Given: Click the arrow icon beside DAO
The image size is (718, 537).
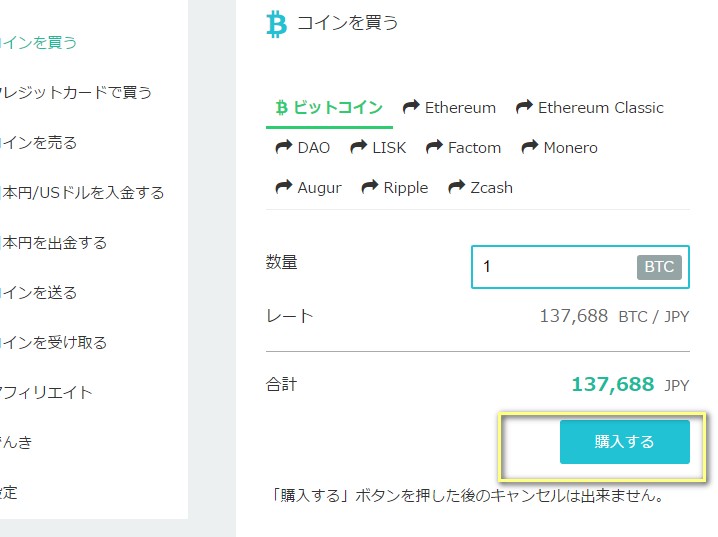Looking at the screenshot, I should tap(284, 147).
